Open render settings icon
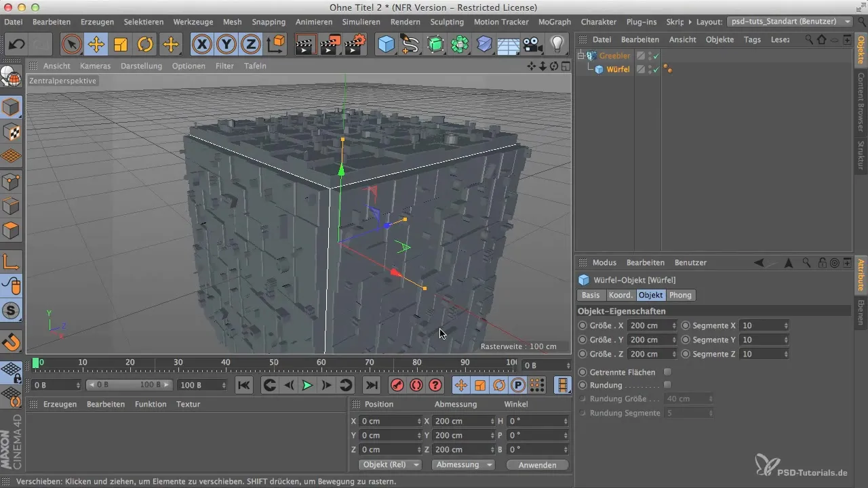 (355, 45)
